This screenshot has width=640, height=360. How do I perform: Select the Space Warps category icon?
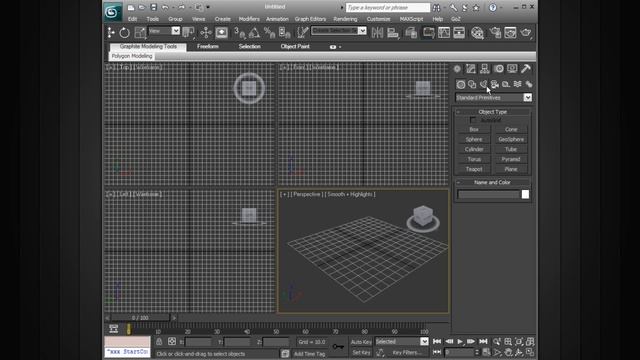(x=517, y=84)
